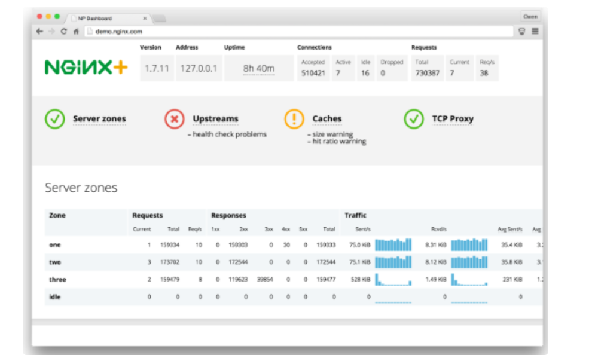Click the 8h 40m uptime value
The height and width of the screenshot is (364, 598).
point(258,68)
